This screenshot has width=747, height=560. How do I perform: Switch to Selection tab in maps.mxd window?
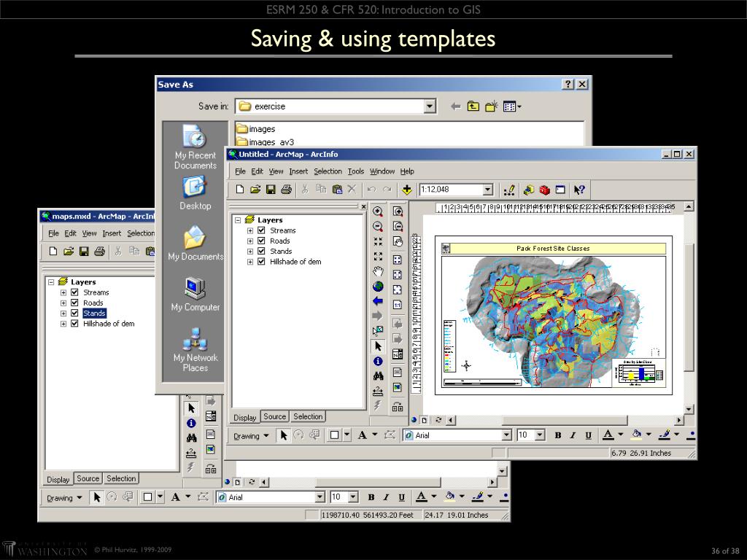tap(121, 478)
